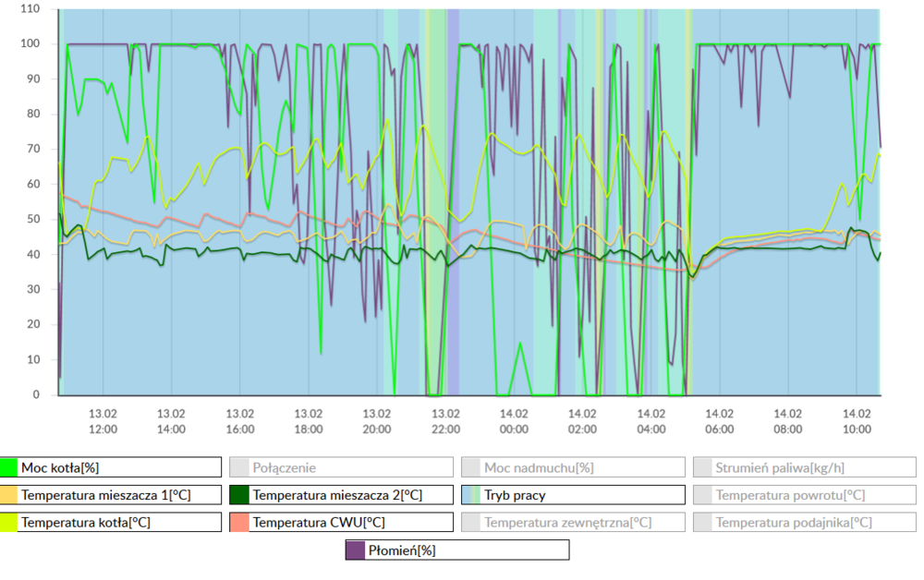Viewport: 924px width, 580px height.
Task: Hide the Temperatura CWU[°C] series
Action: pyautogui.click(x=342, y=522)
